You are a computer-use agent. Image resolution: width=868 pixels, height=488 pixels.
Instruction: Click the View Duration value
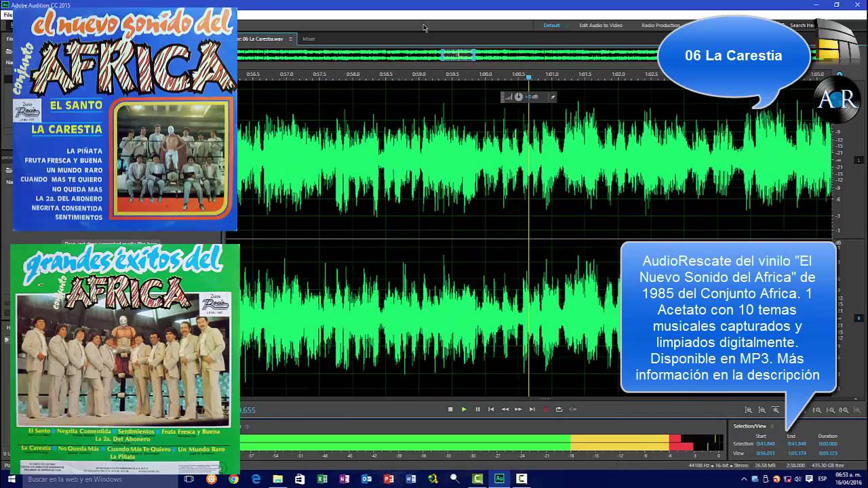click(x=827, y=453)
